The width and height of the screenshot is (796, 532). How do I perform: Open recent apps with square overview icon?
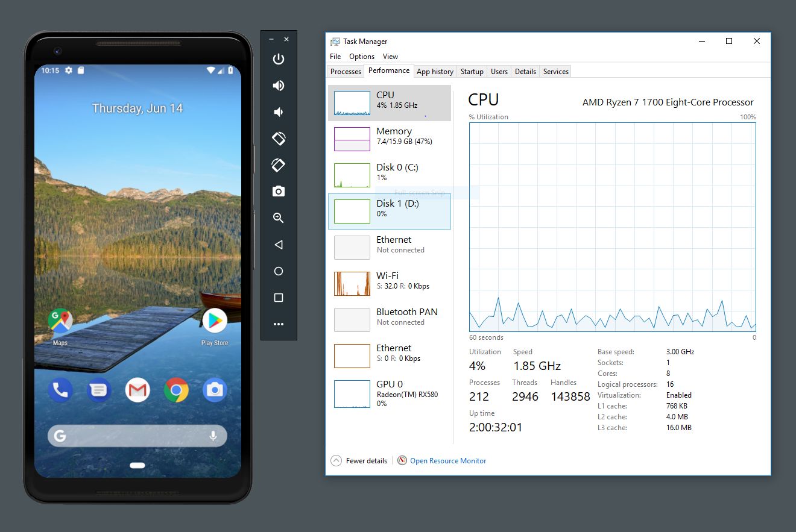point(278,297)
